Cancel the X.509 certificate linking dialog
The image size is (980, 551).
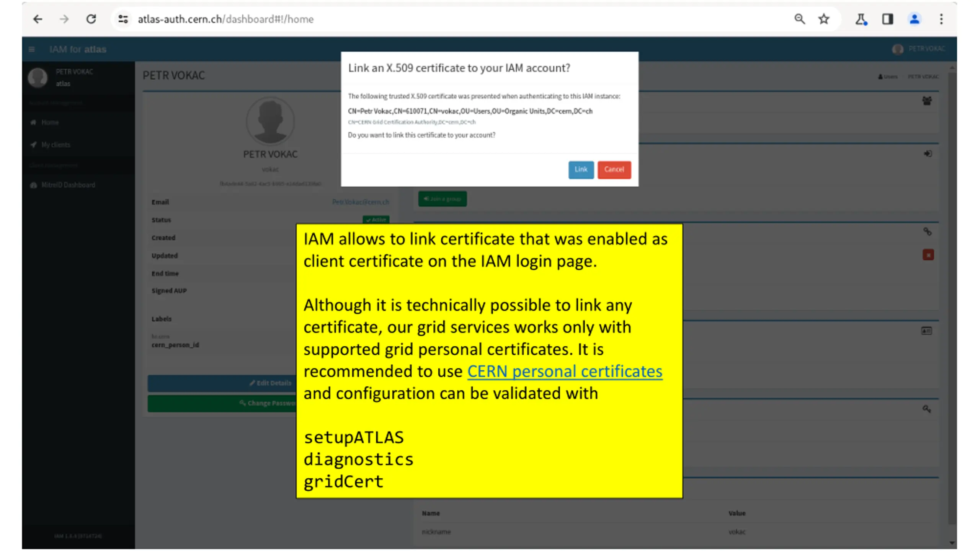(614, 170)
